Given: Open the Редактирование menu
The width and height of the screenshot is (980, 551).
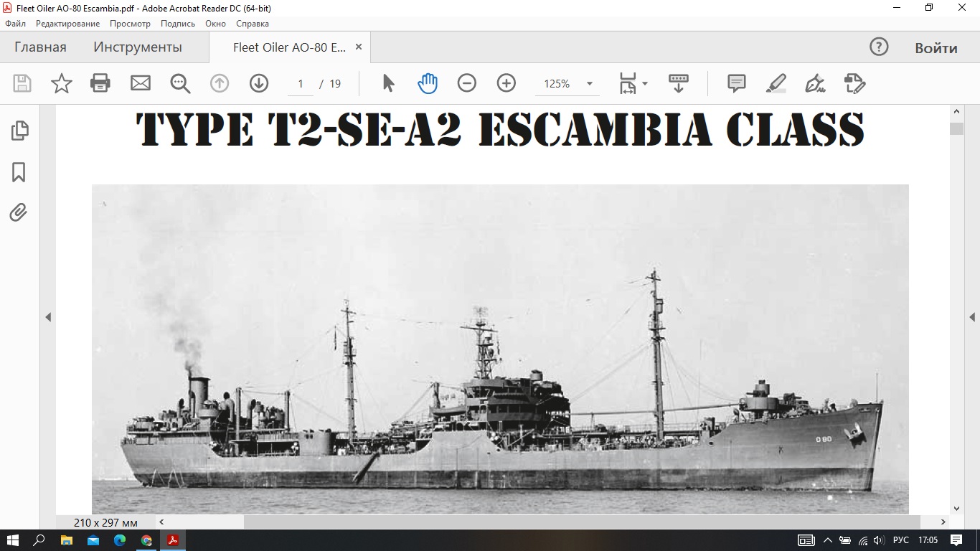Looking at the screenshot, I should pyautogui.click(x=68, y=24).
